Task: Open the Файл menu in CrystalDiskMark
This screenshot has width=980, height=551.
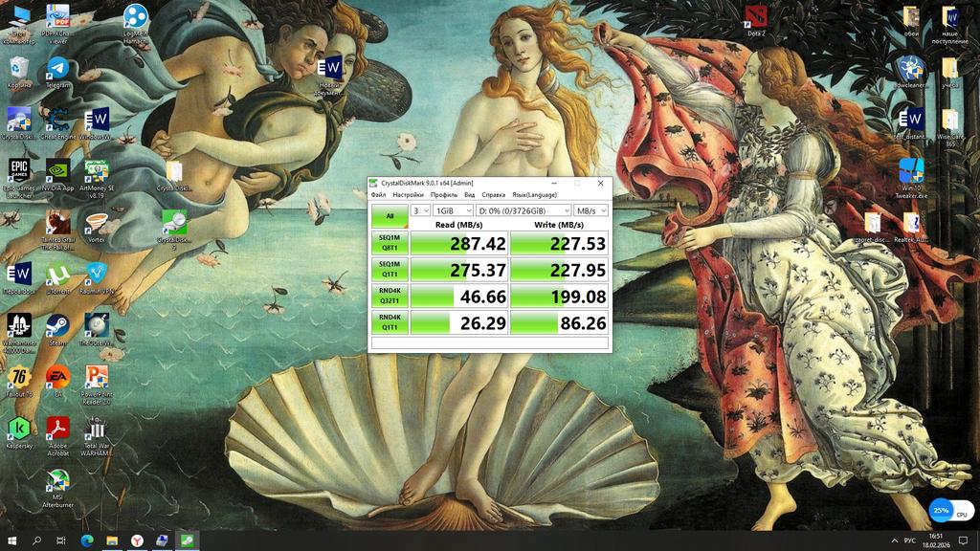Action: click(x=379, y=195)
